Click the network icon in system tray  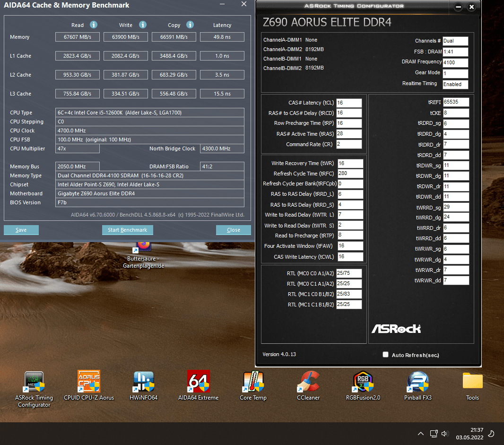pyautogui.click(x=434, y=434)
